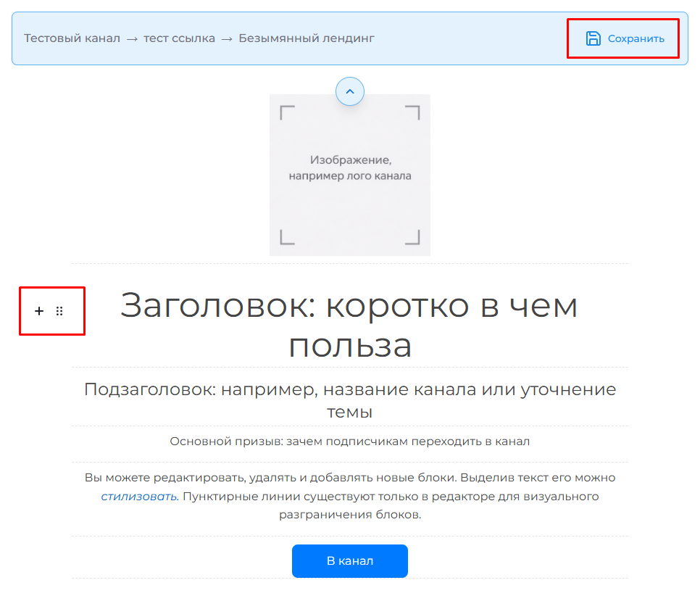Click the blue В канал button
The width and height of the screenshot is (700, 609).
click(350, 560)
